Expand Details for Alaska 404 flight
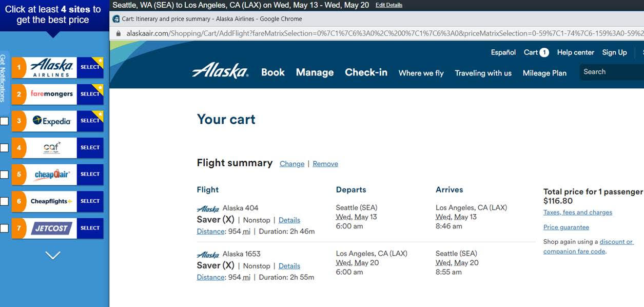 pos(289,220)
